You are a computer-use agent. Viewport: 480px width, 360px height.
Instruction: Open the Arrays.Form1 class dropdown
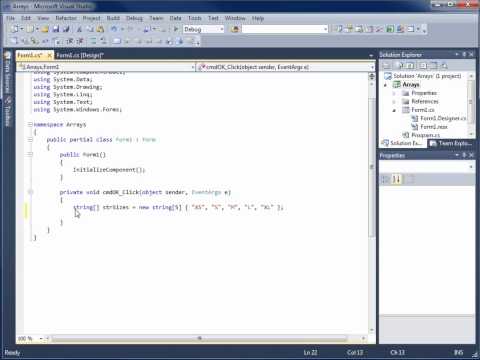click(193, 67)
